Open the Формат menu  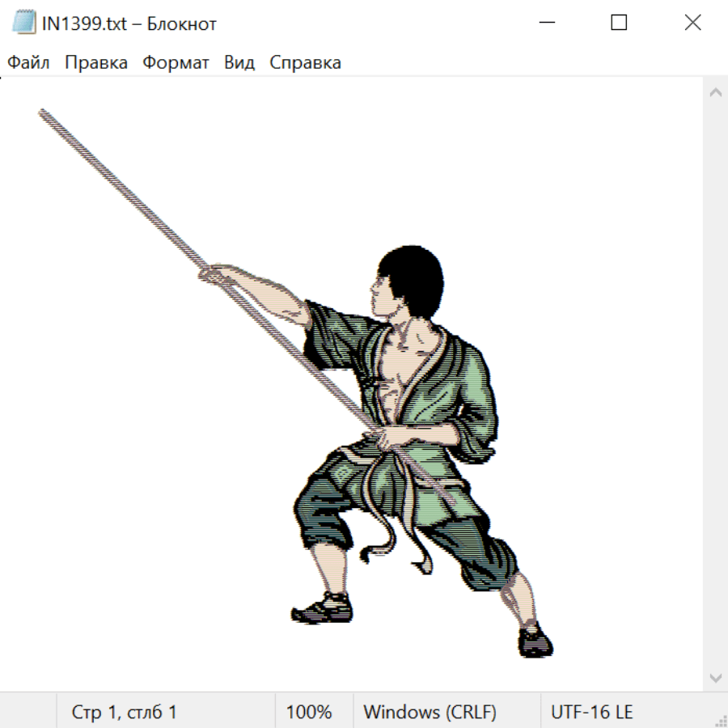(x=176, y=63)
